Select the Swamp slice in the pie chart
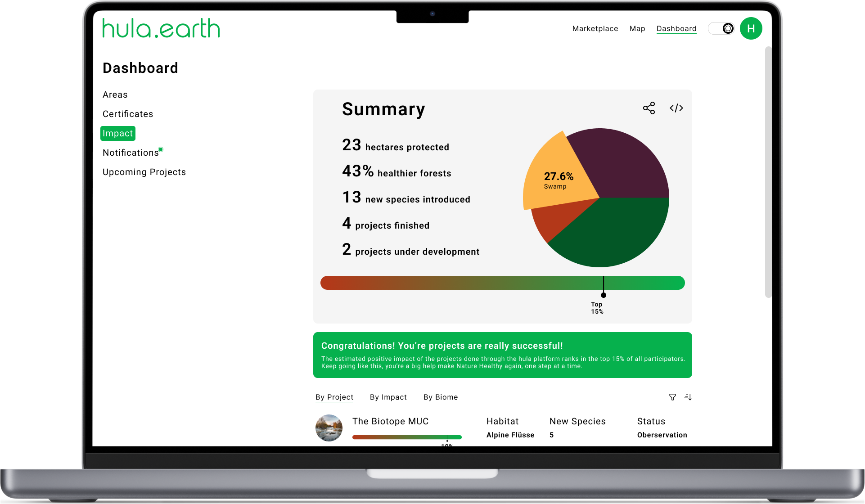Screen dimensions: 865x504 pos(559,175)
